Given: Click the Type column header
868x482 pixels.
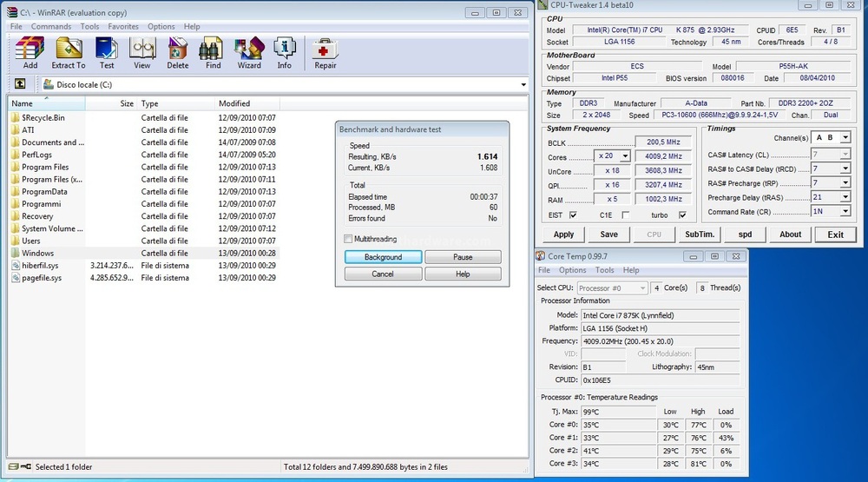Looking at the screenshot, I should tap(175, 103).
